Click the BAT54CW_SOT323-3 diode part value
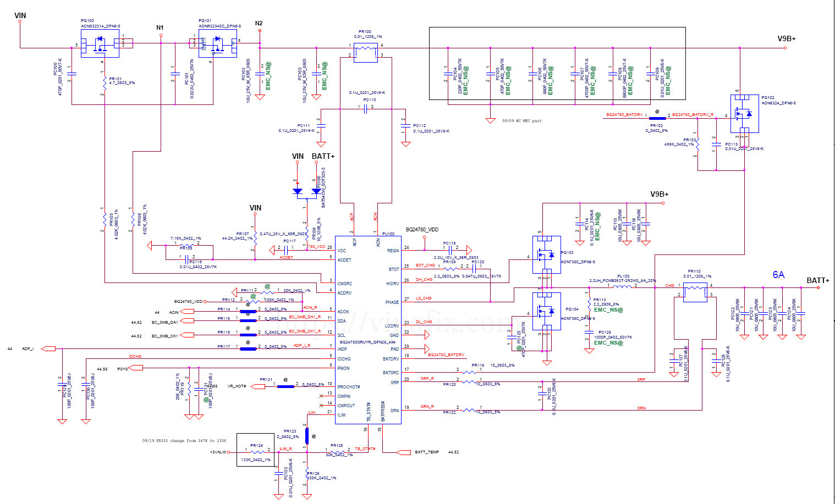 pyautogui.click(x=323, y=187)
